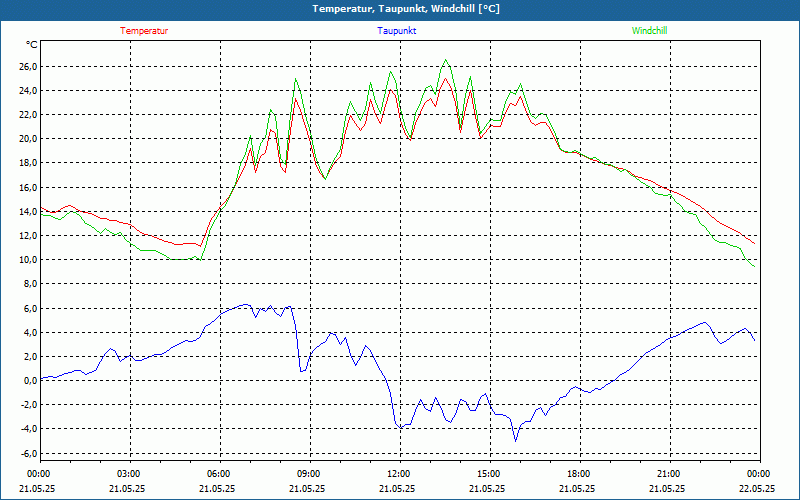
Task: Click the °C unit label on axis
Action: 32,45
